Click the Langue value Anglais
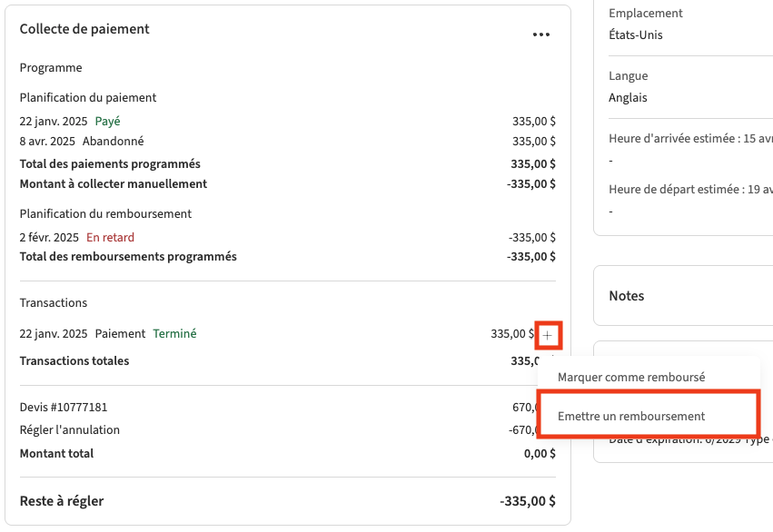 pyautogui.click(x=628, y=98)
